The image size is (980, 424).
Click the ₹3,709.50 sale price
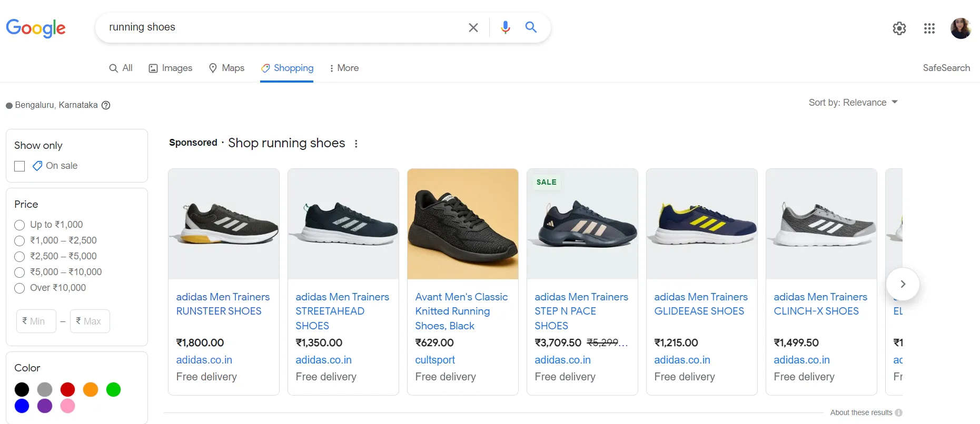558,343
